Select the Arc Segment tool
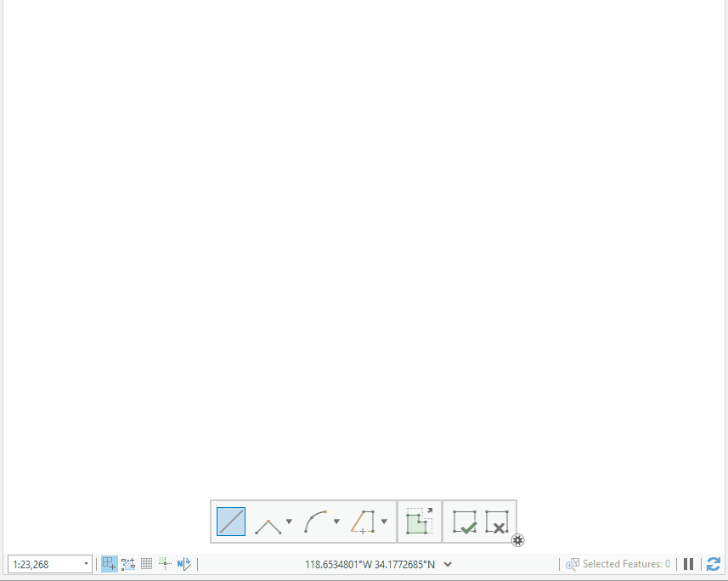Viewport: 728px width, 581px height. pos(316,521)
